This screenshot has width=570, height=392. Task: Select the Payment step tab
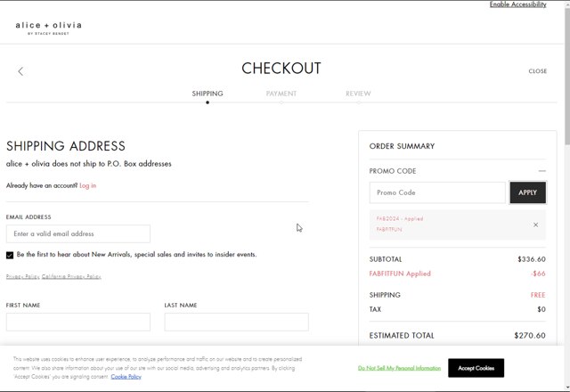coord(281,94)
